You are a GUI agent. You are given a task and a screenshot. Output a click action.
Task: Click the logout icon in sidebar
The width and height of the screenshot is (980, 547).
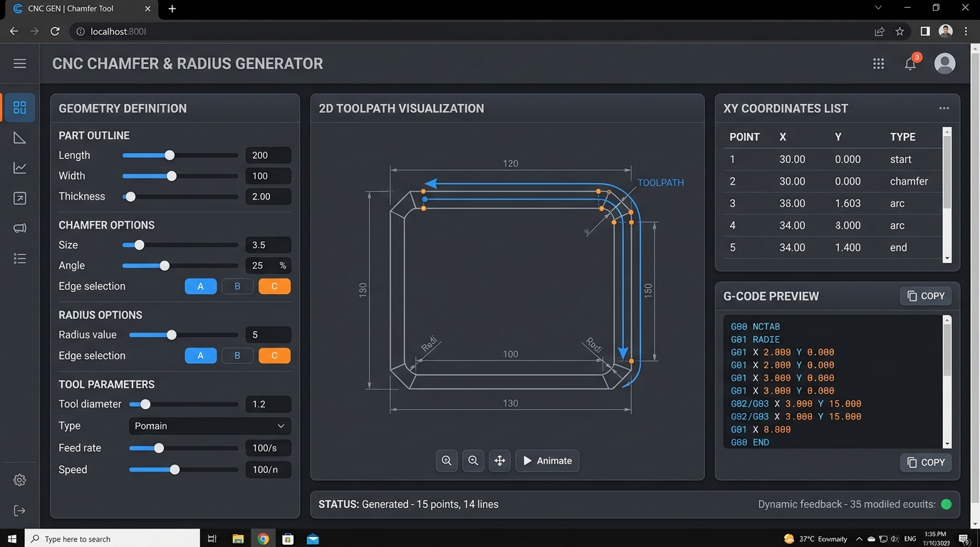pyautogui.click(x=20, y=510)
